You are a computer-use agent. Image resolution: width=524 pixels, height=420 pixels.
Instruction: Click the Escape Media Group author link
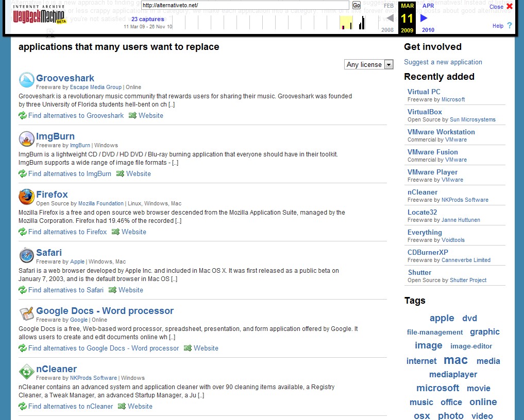96,87
